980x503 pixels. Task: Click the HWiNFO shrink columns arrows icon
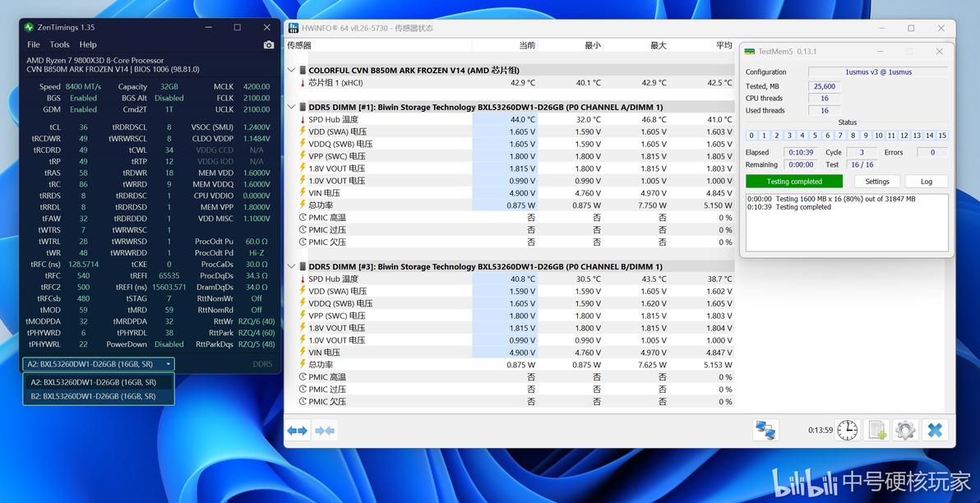pos(326,431)
